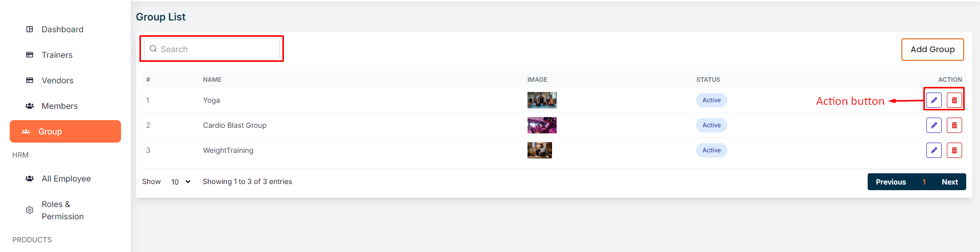Viewport: 980px width, 252px height.
Task: Click the delete trash icon for Yoga
Action: point(954,100)
